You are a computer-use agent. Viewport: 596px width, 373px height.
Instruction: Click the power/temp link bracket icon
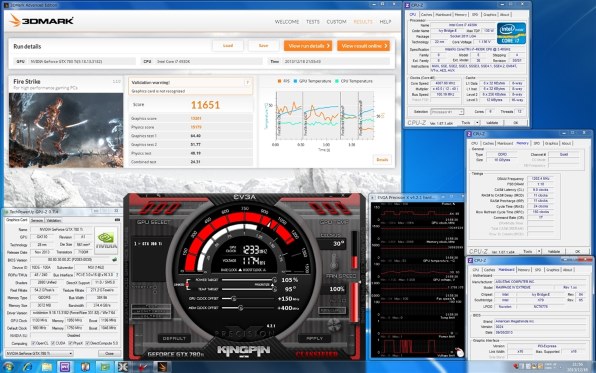187,284
